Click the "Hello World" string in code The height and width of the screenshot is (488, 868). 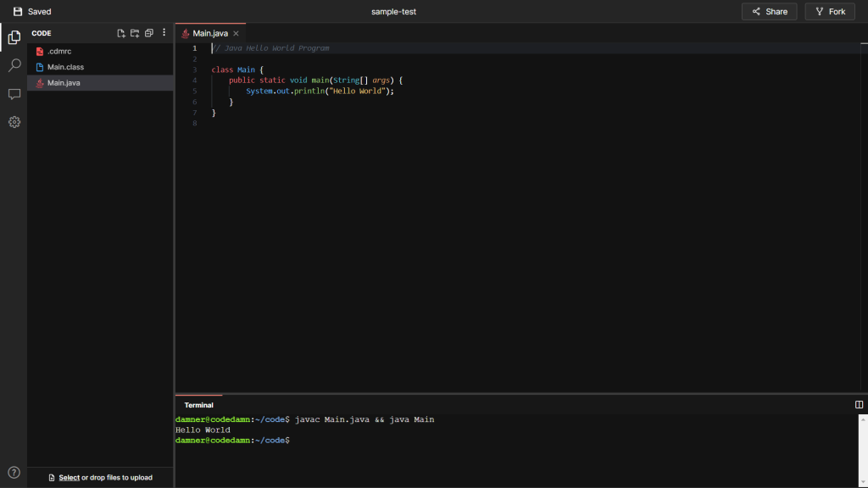[x=357, y=91]
